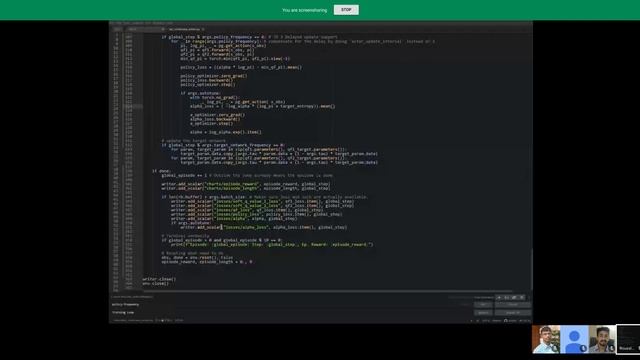Select the bearded participant's video thumbnail
This screenshot has height=360, width=640.
(x=602, y=339)
